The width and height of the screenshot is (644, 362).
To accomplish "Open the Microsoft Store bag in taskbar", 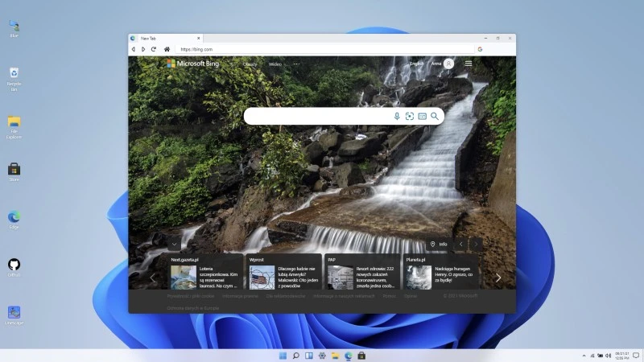I will [361, 356].
